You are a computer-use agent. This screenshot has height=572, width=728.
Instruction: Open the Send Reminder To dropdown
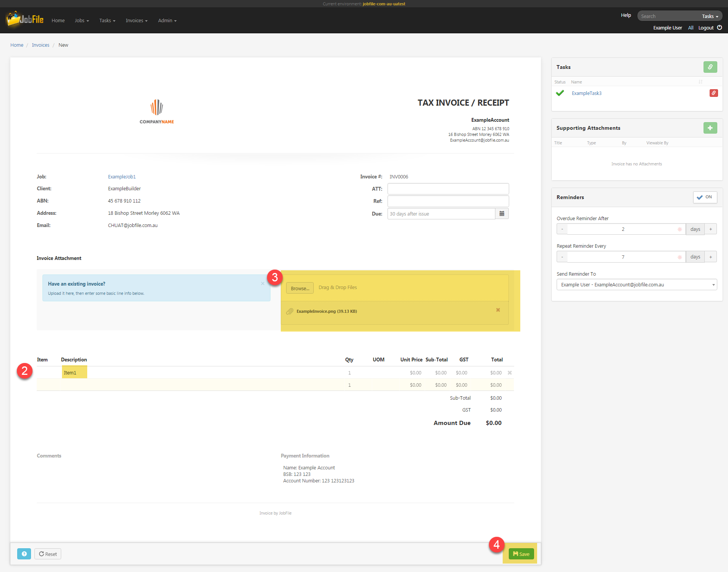[637, 284]
